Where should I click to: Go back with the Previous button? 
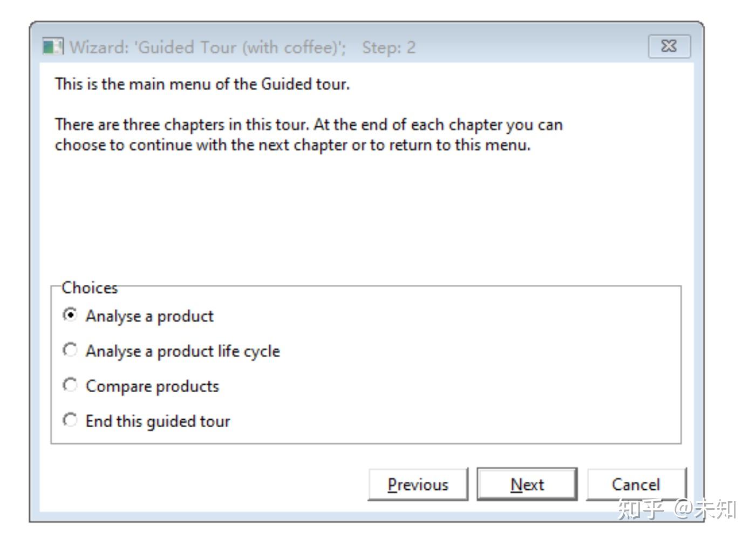pyautogui.click(x=418, y=484)
